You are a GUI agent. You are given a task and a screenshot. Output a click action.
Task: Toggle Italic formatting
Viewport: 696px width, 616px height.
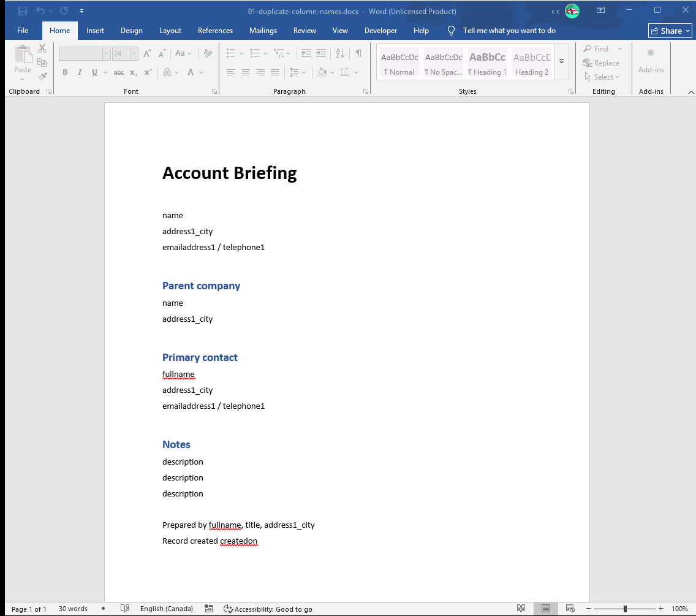pyautogui.click(x=80, y=72)
